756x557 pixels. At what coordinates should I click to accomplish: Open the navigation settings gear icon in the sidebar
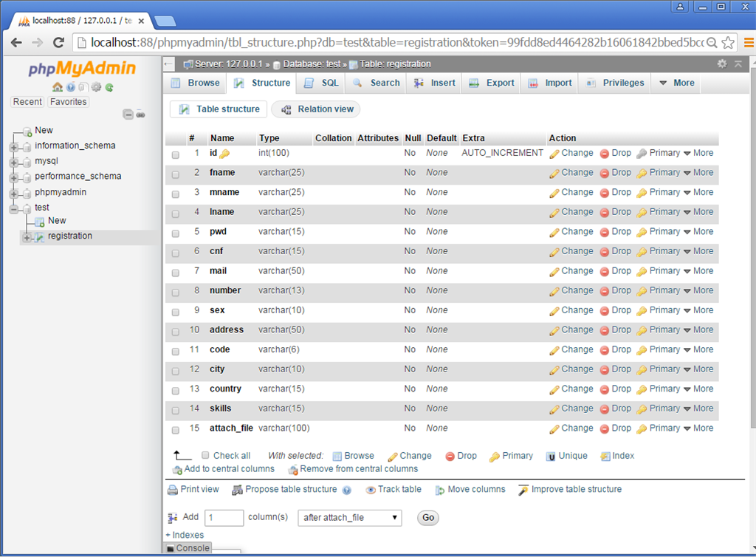point(97,87)
